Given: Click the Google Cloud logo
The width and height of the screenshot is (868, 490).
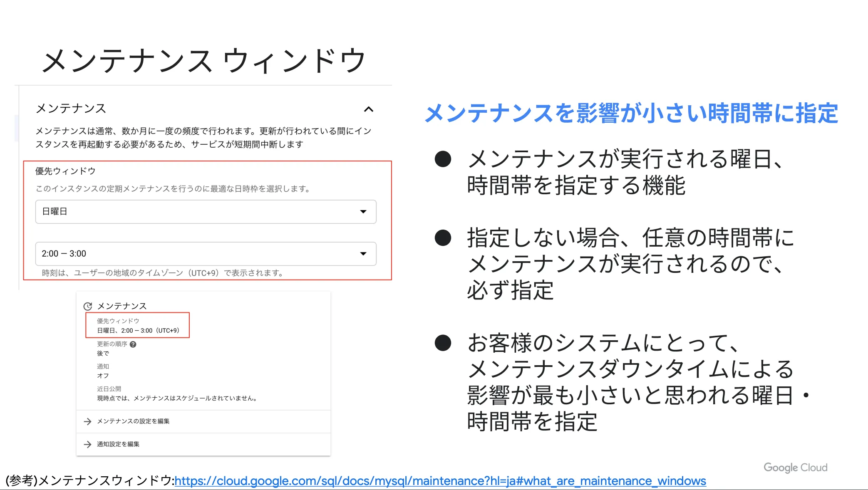Looking at the screenshot, I should (x=796, y=468).
